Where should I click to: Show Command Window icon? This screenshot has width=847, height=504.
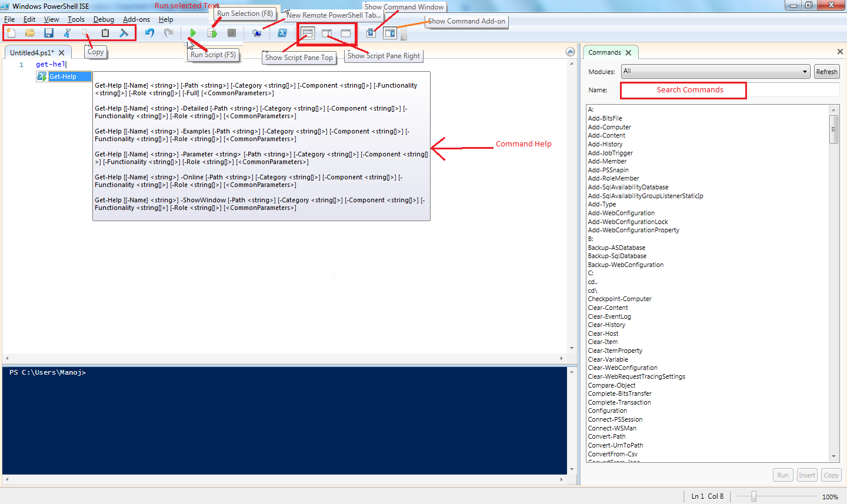pyautogui.click(x=371, y=33)
